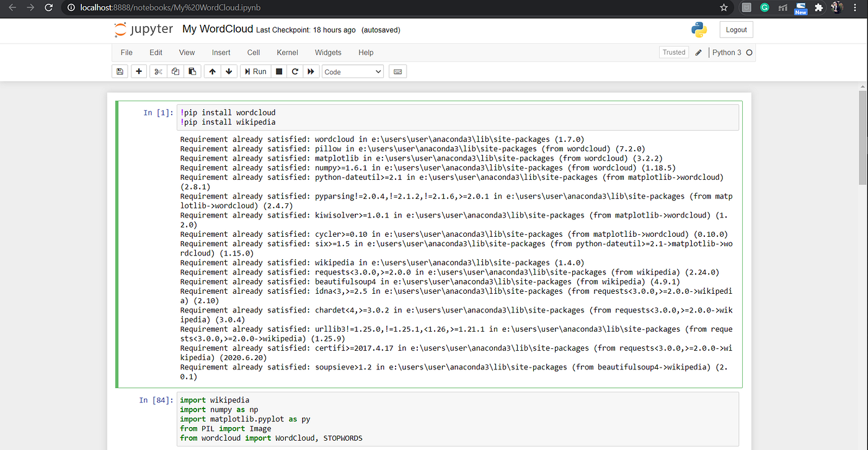Image resolution: width=868 pixels, height=450 pixels.
Task: Click output line mentioning numpy>=1.6.1
Action: click(428, 168)
